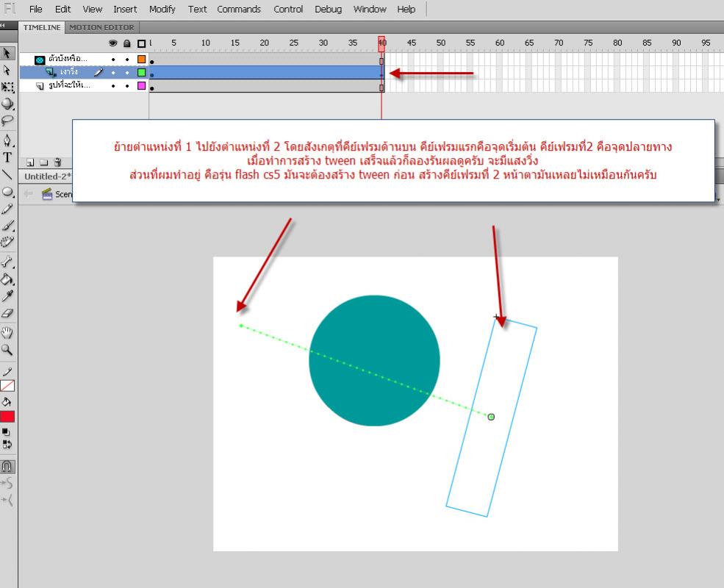Screen dimensions: 724x588
Task: Open the Modify menu
Action: [x=162, y=10]
